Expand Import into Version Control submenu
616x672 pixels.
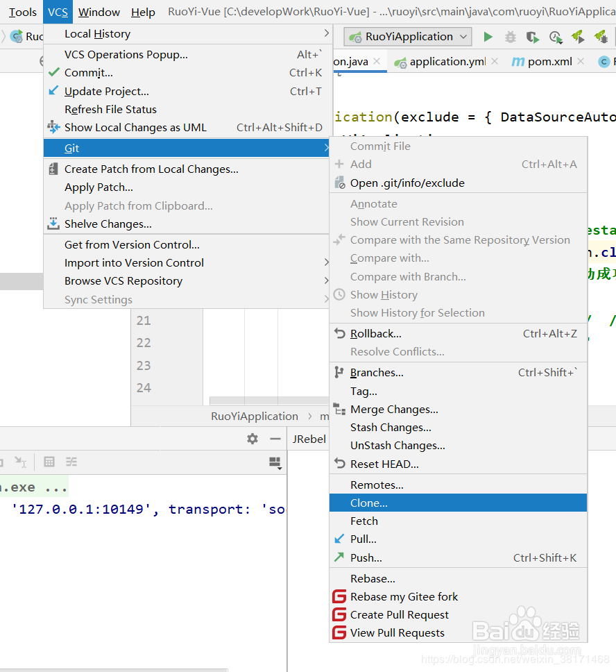[x=188, y=262]
